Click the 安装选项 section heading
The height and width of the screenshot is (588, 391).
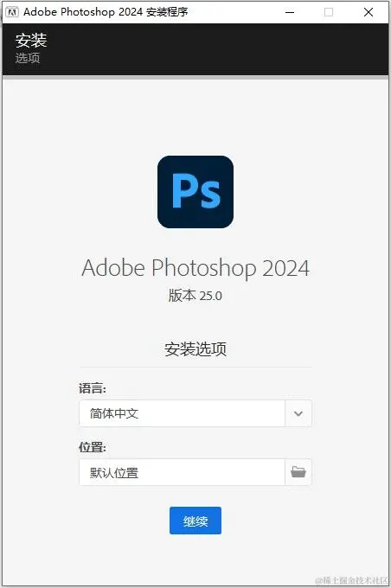(x=195, y=349)
